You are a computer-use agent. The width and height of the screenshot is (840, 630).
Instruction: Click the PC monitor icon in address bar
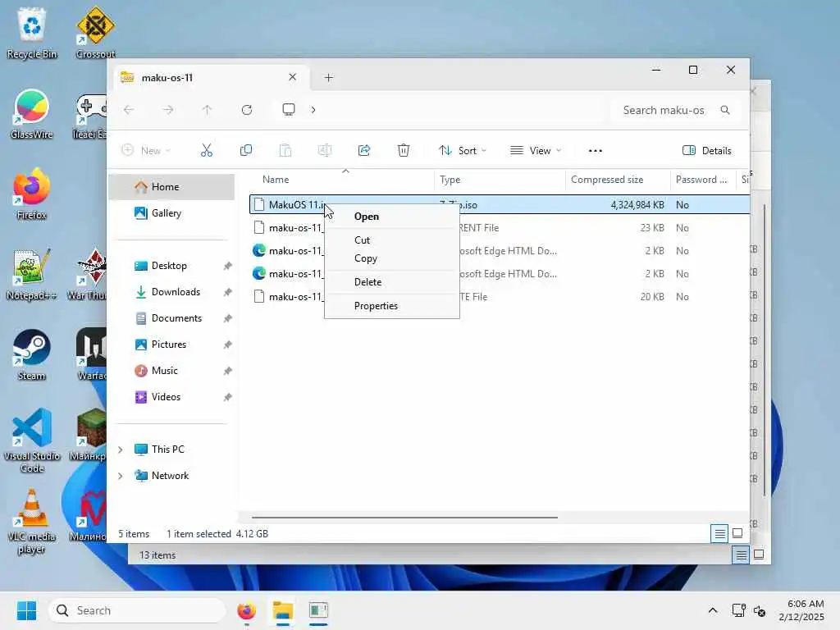[289, 110]
